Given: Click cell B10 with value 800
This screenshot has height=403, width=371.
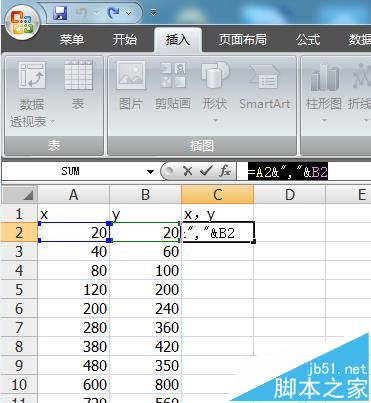Looking at the screenshot, I should (x=146, y=384).
